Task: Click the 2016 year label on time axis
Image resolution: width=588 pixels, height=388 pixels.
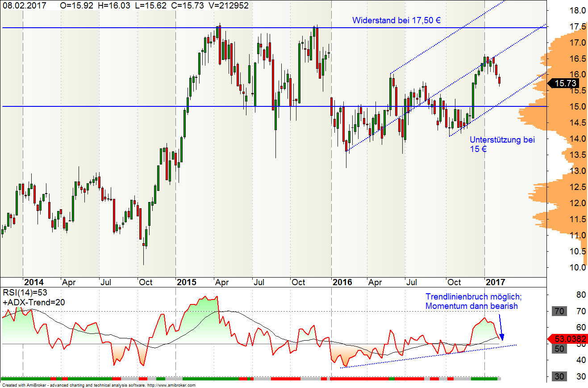Action: (342, 282)
